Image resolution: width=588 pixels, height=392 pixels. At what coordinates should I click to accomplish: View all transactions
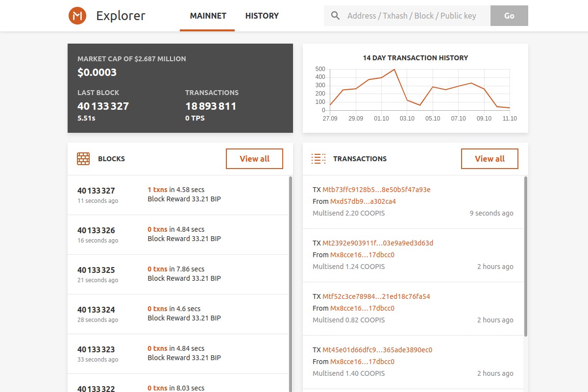pos(490,159)
